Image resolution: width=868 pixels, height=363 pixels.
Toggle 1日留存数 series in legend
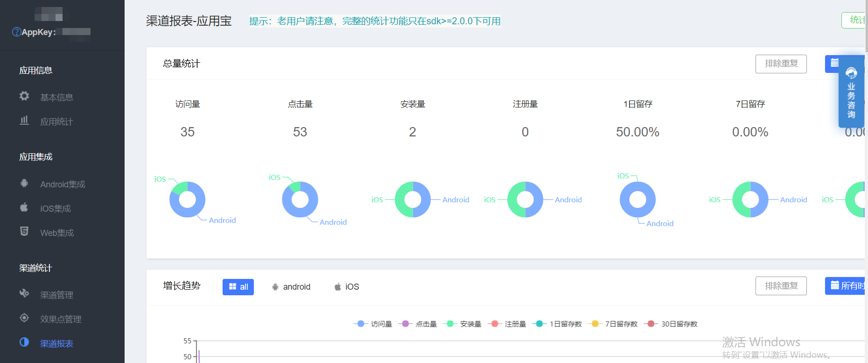click(557, 324)
